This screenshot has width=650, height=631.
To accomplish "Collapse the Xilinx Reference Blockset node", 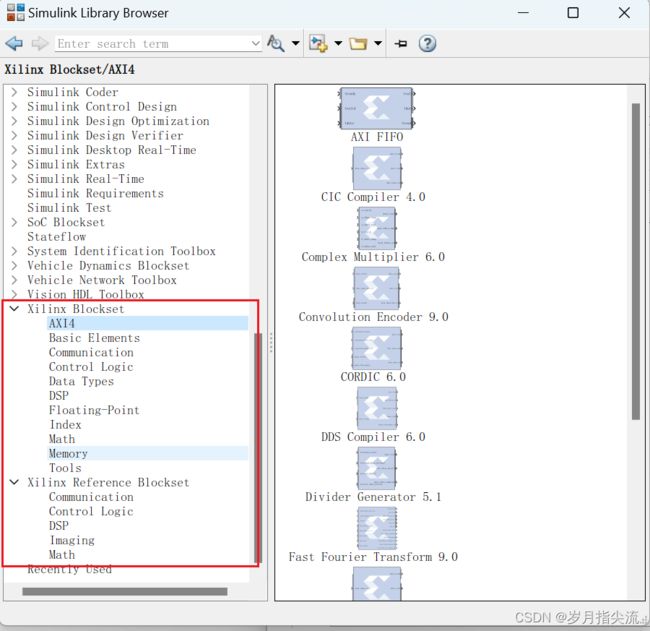I will 15,482.
